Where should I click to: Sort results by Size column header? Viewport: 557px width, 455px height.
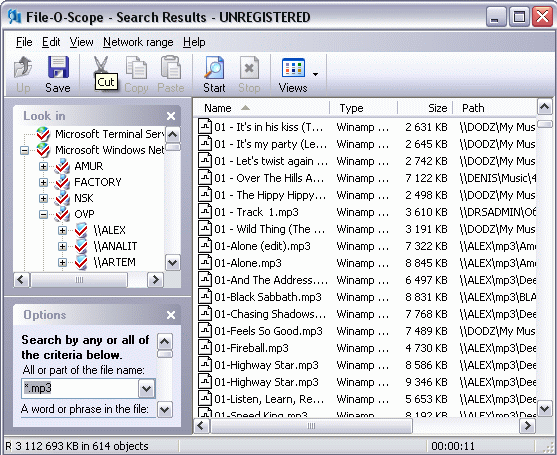pos(425,108)
